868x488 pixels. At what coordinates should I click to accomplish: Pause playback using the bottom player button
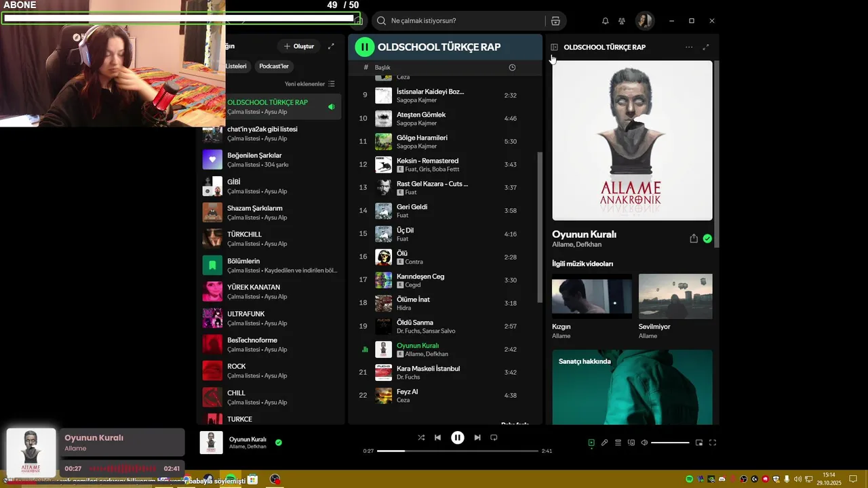pos(458,438)
